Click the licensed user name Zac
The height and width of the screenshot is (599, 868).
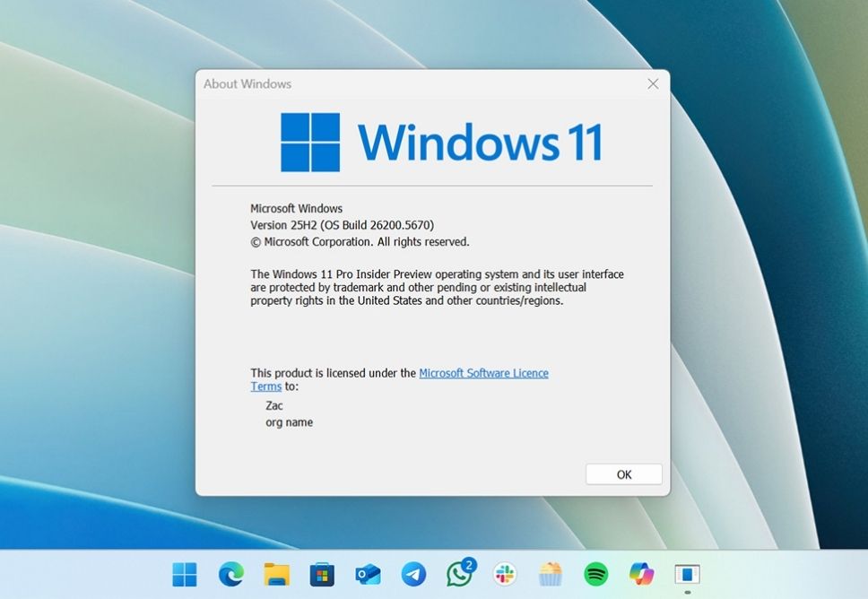click(x=274, y=406)
